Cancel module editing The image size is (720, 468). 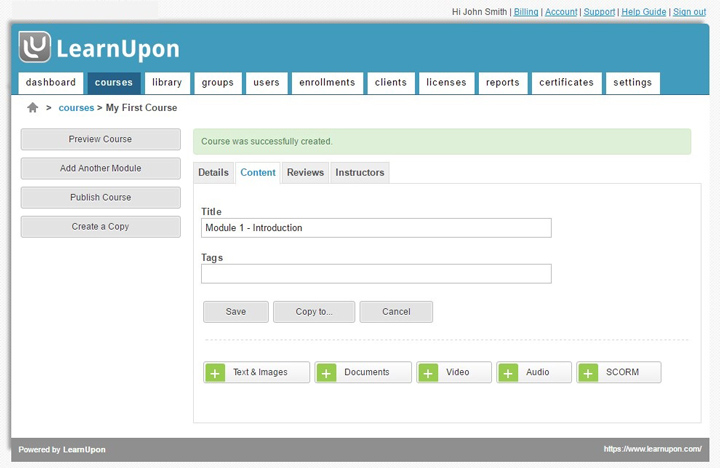click(396, 312)
